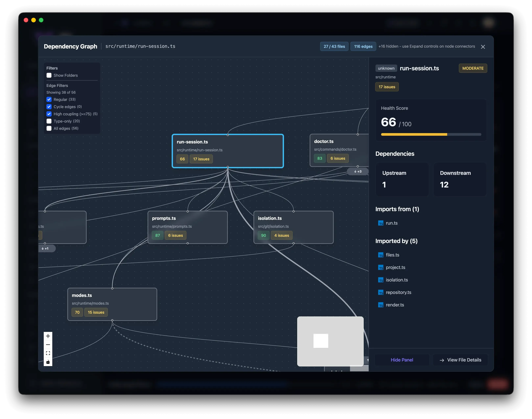Select the run-session.ts graph node

pyautogui.click(x=228, y=151)
